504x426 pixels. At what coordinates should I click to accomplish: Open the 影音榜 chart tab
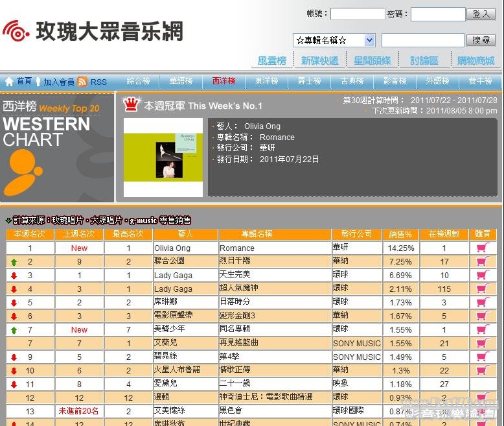point(395,81)
